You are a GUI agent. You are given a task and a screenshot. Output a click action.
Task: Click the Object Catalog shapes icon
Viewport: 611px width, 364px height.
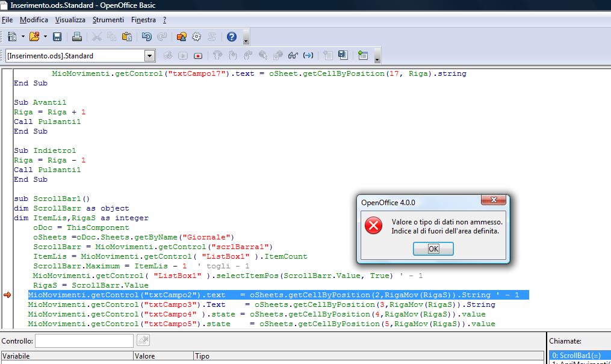tap(181, 37)
